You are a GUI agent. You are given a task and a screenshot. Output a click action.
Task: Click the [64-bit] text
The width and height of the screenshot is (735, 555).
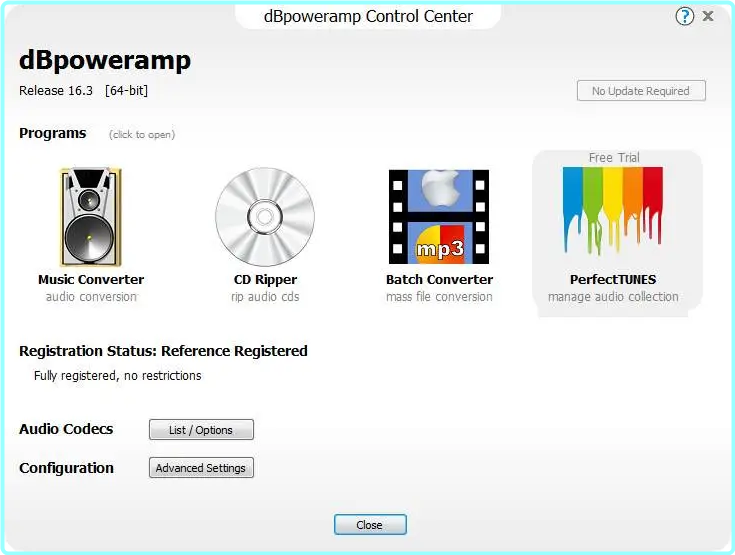point(127,90)
